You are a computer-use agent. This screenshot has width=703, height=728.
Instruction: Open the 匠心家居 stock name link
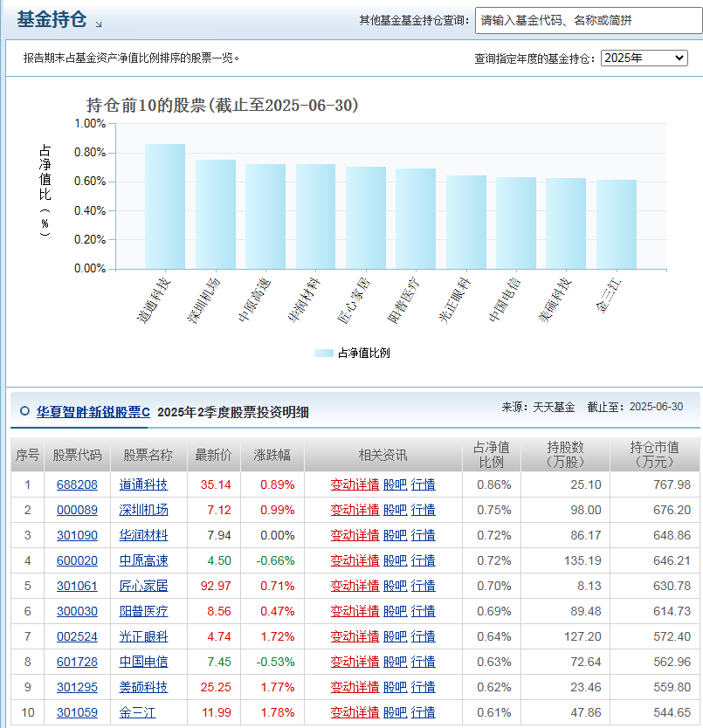coord(143,586)
